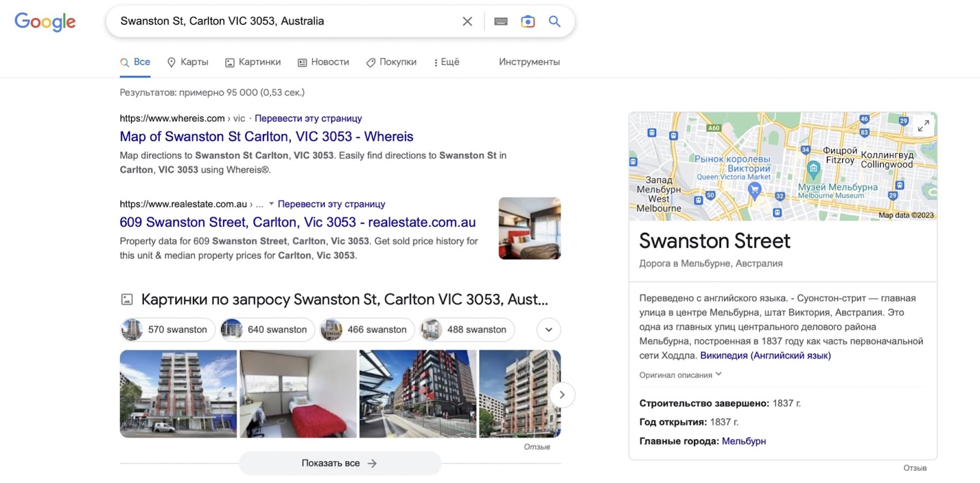Image resolution: width=980 pixels, height=483 pixels.
Task: Open Map of Swanston St Carlton Whereis result
Action: 266,137
